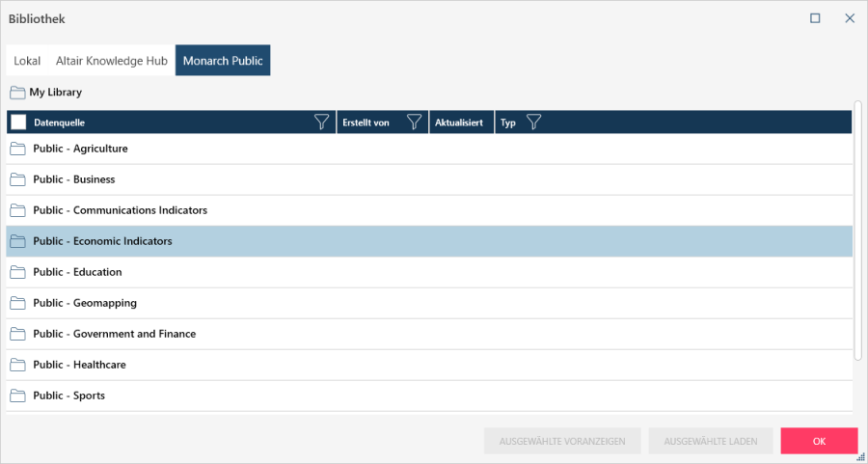
Task: Click the Public - Agriculture folder icon
Action: [17, 149]
